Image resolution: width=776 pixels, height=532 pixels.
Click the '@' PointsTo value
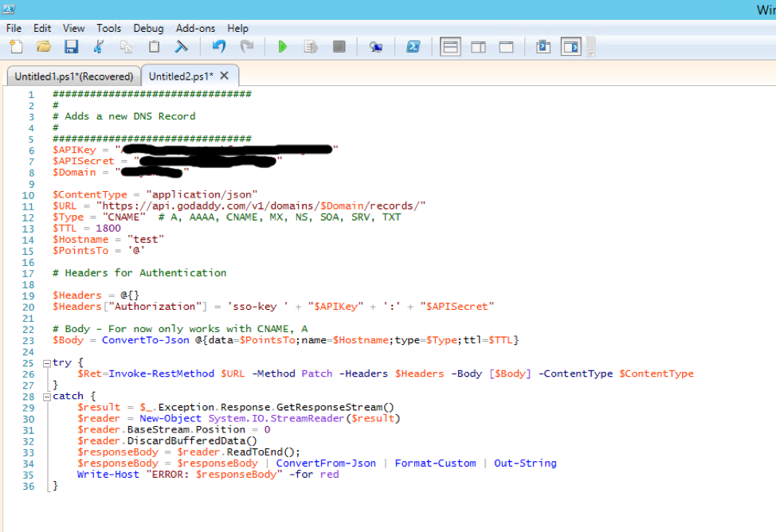136,251
